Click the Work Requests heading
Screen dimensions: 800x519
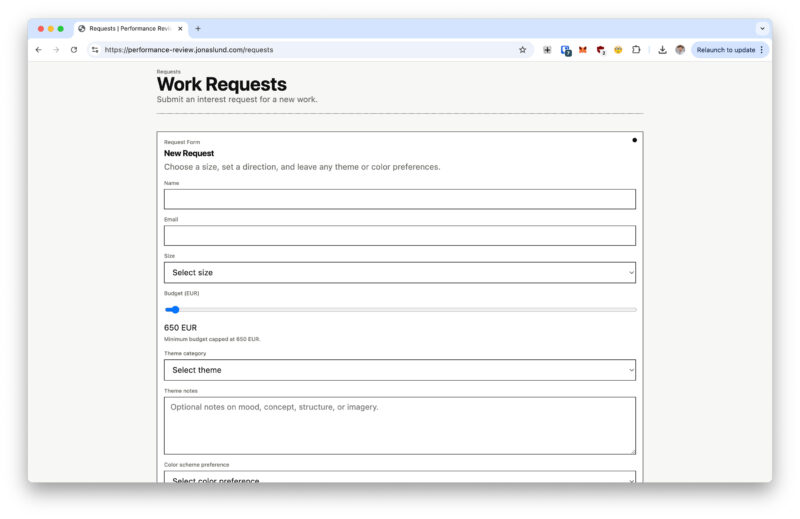click(221, 84)
